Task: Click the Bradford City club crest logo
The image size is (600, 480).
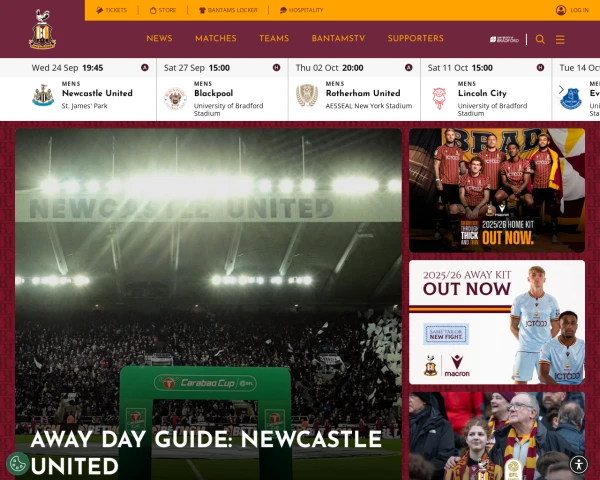Action: click(x=42, y=29)
